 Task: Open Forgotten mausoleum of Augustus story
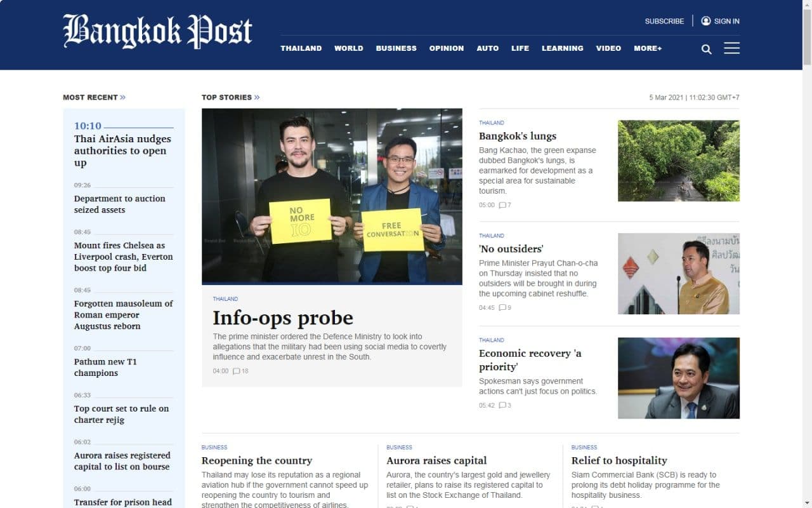point(124,315)
